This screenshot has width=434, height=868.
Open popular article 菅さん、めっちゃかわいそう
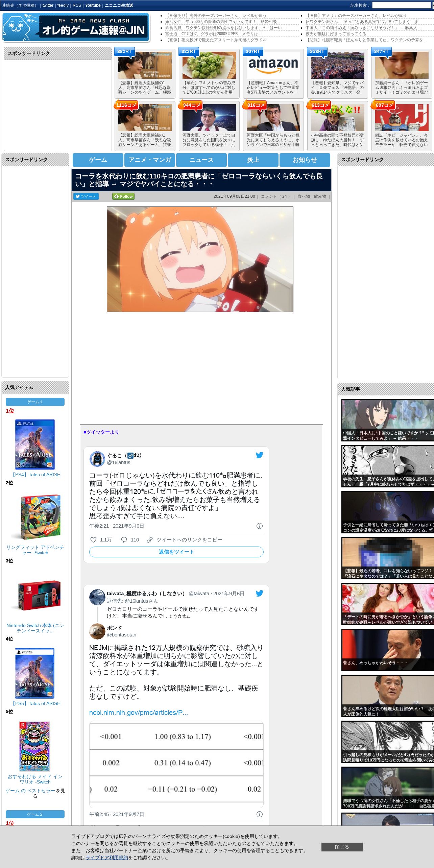[x=388, y=650]
